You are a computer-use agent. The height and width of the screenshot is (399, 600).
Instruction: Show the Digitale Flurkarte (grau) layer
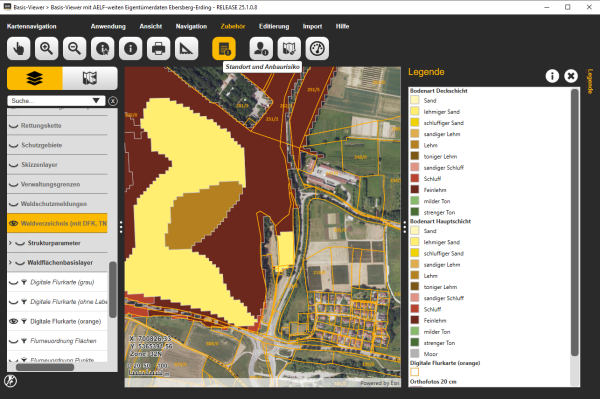click(x=13, y=282)
